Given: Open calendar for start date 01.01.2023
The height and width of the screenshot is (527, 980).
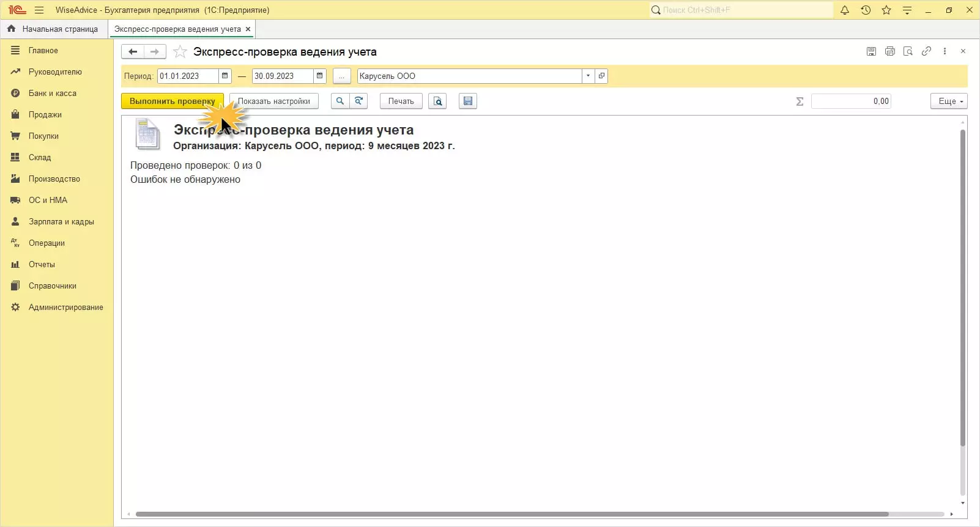Looking at the screenshot, I should point(225,76).
